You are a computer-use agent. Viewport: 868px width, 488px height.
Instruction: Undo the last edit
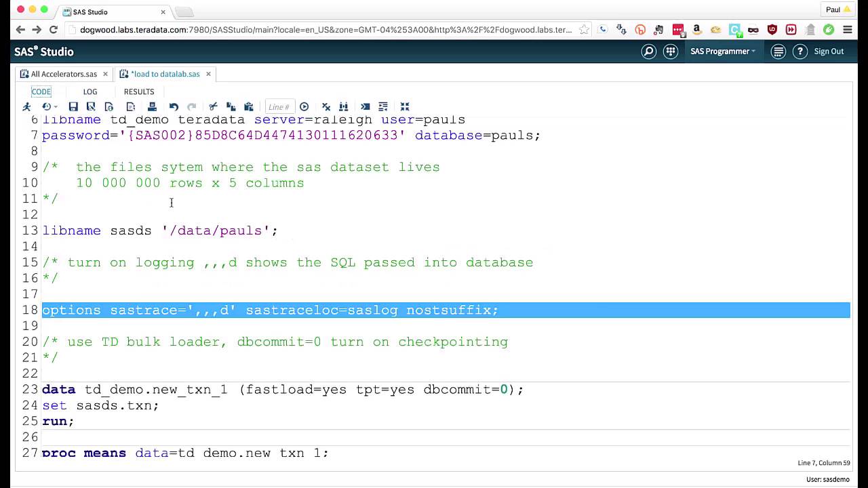point(174,106)
